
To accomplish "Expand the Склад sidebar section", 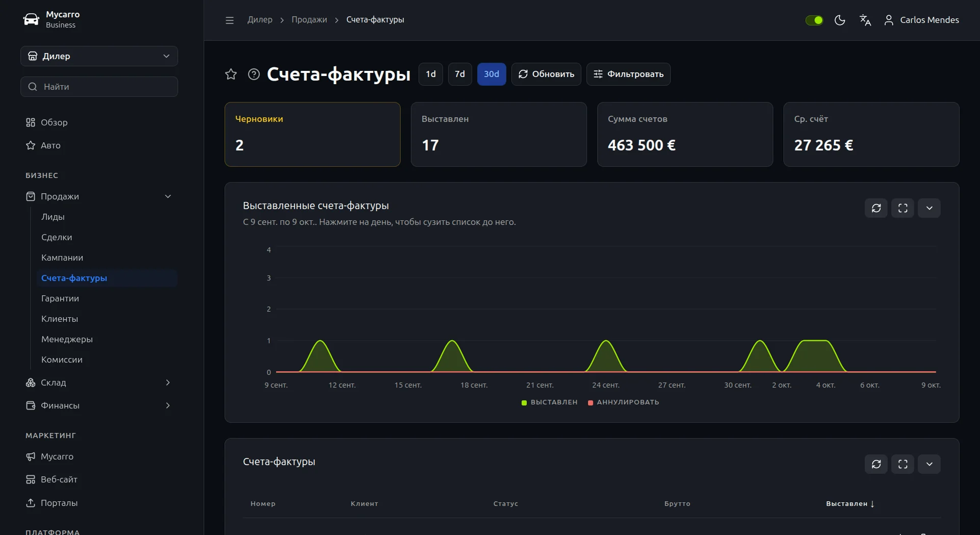I will [x=99, y=383].
